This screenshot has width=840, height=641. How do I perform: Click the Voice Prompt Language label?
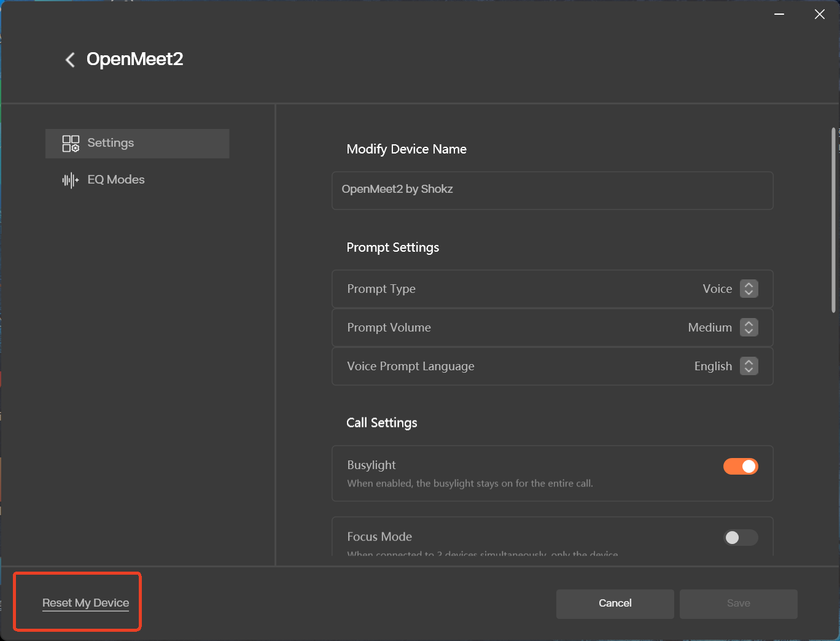(411, 366)
